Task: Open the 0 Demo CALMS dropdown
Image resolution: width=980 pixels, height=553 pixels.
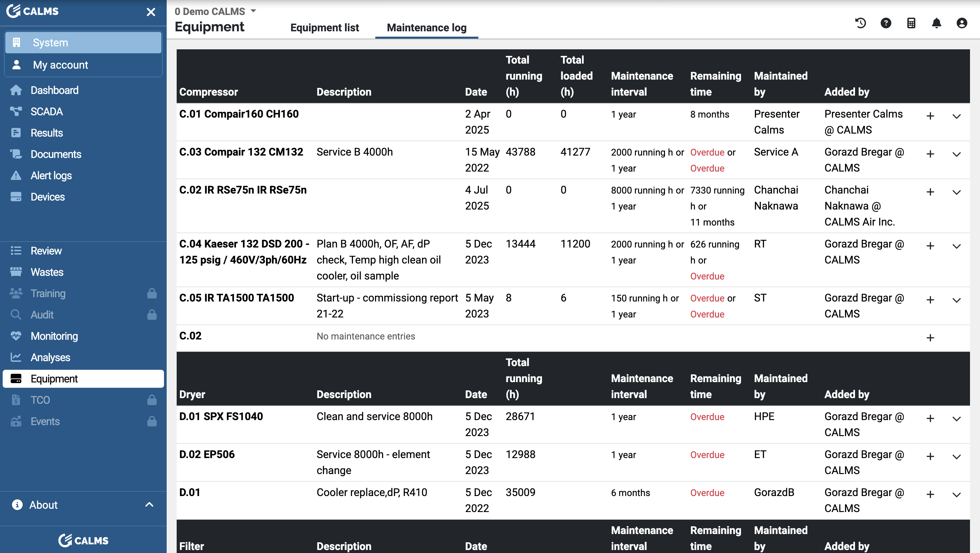Action: (215, 11)
